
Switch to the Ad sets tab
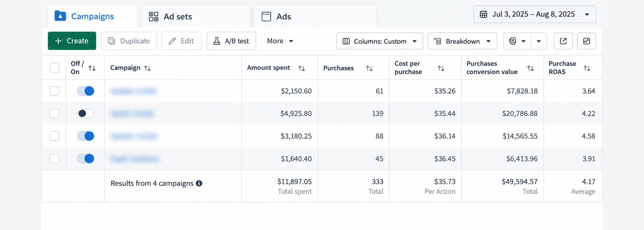point(196,16)
